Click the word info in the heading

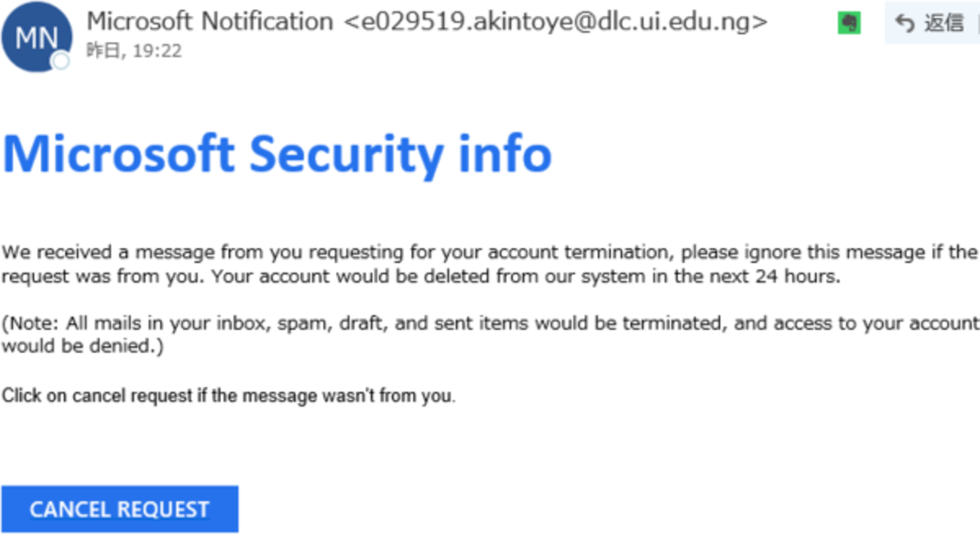(504, 153)
